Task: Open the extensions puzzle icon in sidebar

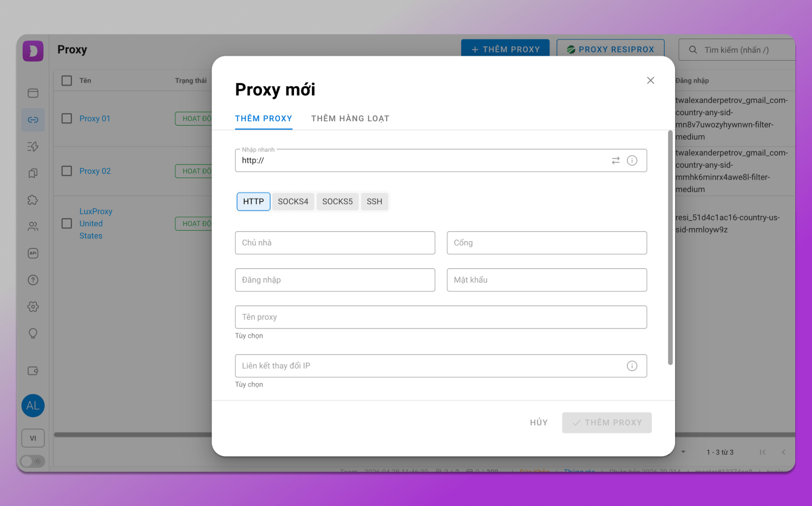Action: point(33,200)
